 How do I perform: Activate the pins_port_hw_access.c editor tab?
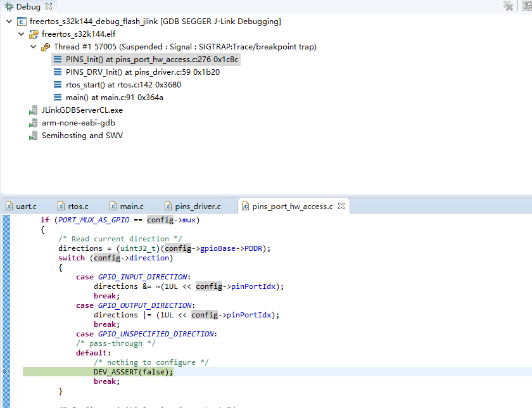coord(293,207)
